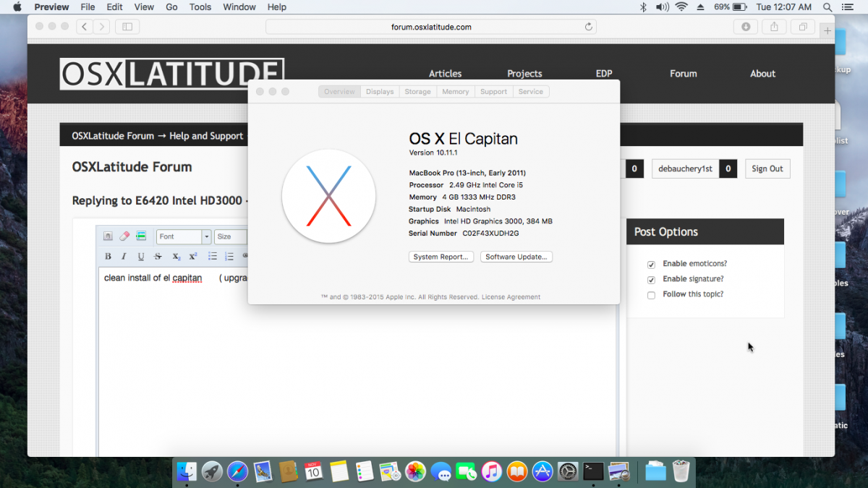
Task: Toggle italic formatting in reply editor
Action: click(x=124, y=256)
